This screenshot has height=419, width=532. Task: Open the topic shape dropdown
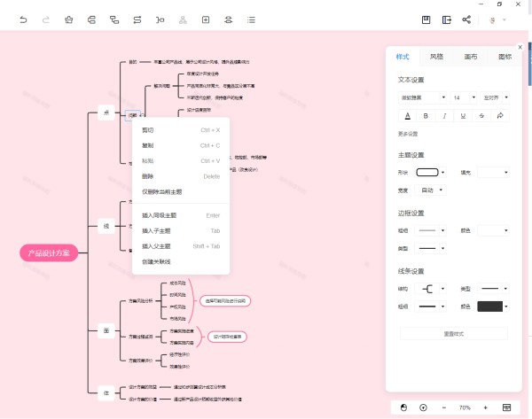coord(431,173)
